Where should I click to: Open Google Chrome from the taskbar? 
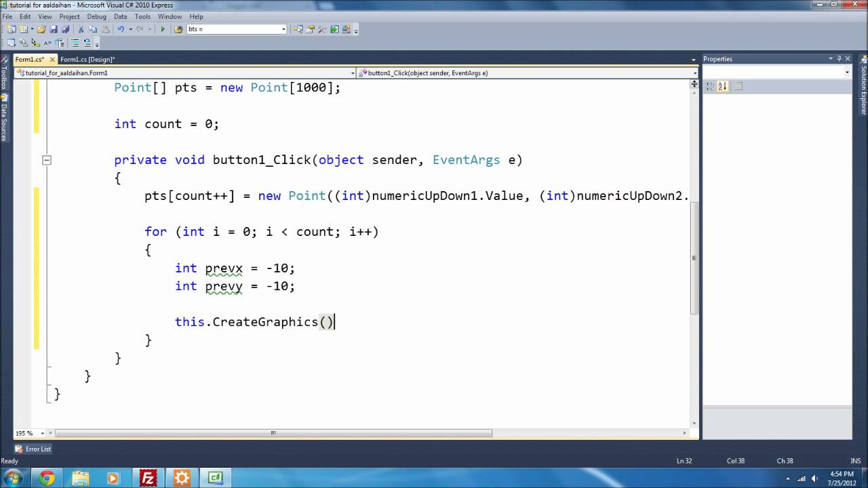click(47, 479)
